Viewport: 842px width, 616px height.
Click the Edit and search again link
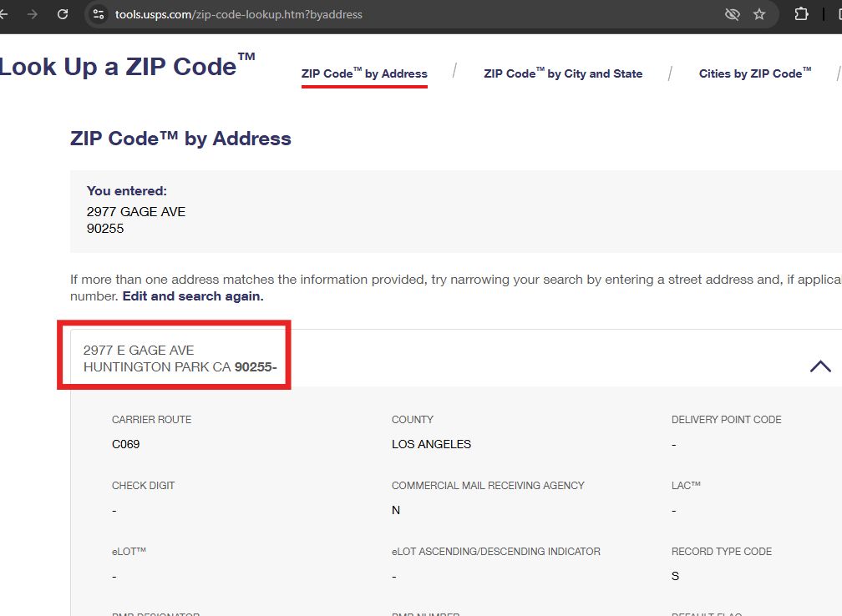193,296
